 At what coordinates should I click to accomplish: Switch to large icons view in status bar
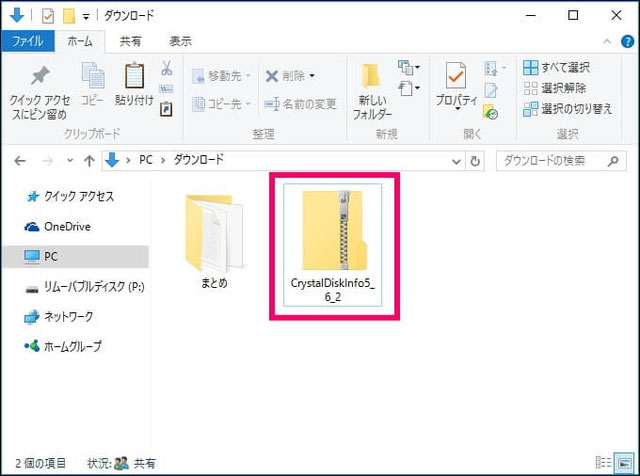(x=624, y=463)
